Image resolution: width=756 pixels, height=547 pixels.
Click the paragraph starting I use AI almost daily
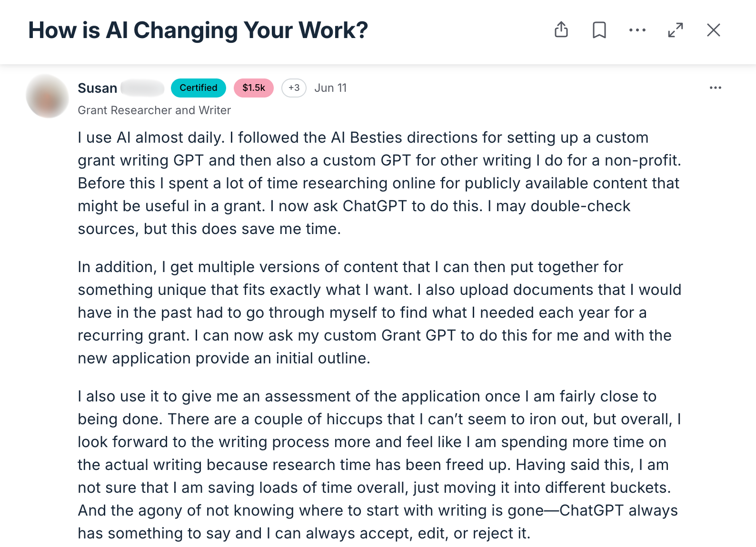378,183
